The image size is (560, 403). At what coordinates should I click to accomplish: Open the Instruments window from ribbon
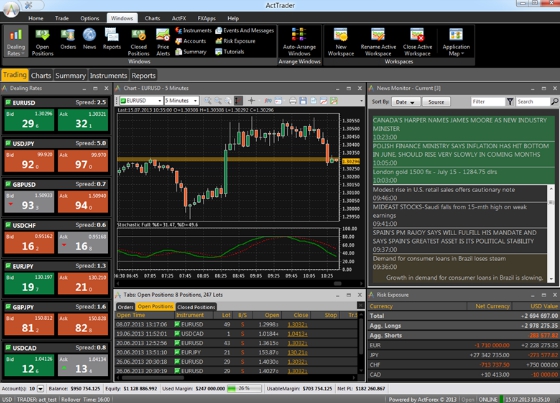(193, 31)
